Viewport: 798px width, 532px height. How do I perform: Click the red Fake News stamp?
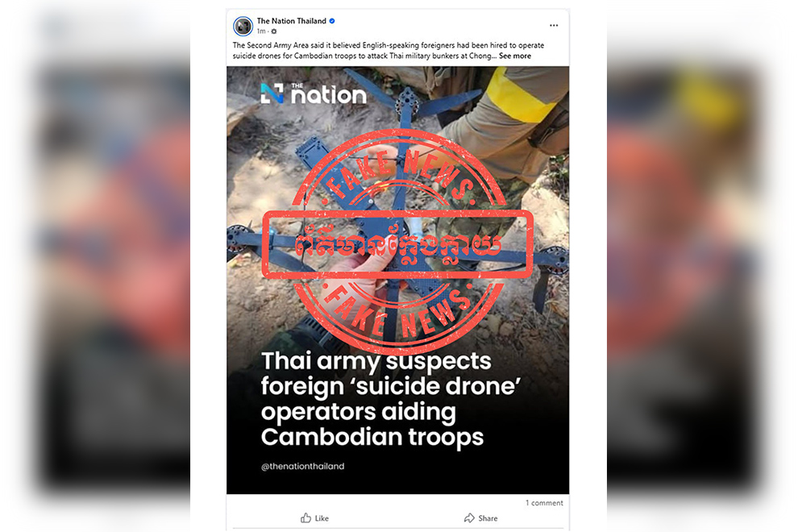tap(397, 243)
